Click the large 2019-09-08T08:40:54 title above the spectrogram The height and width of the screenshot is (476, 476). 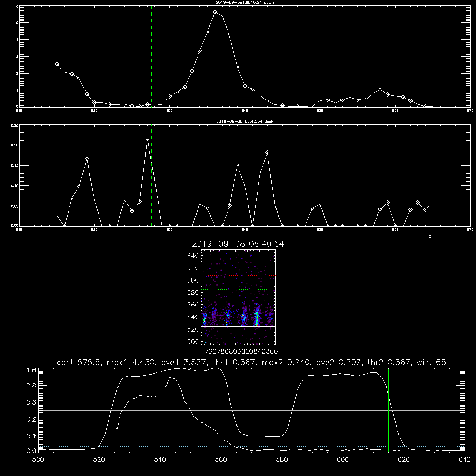click(238, 244)
